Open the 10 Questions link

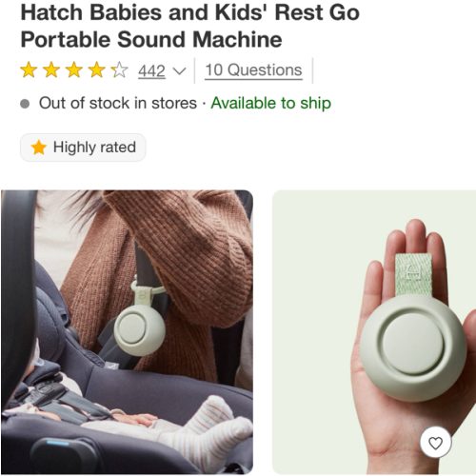click(x=253, y=69)
